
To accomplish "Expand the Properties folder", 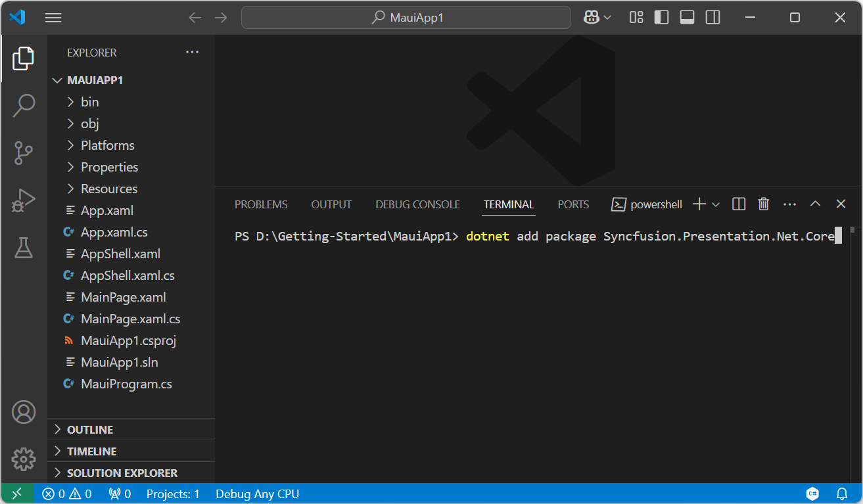I will pos(131,167).
